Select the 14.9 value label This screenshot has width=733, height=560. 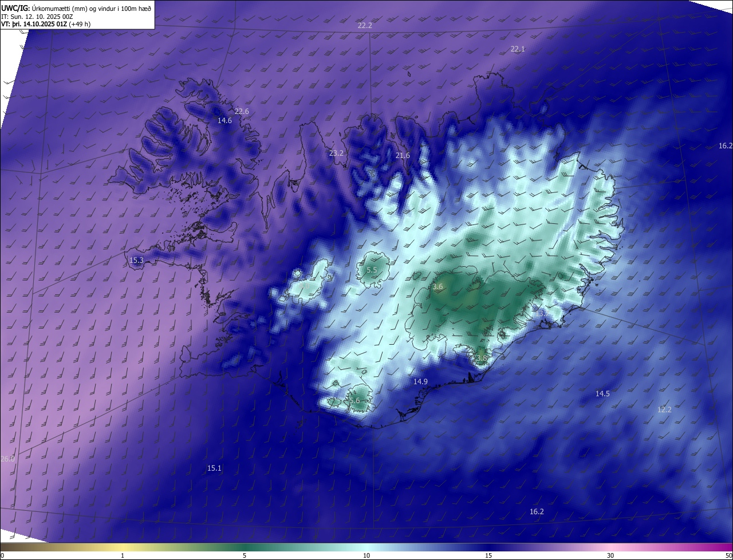[420, 382]
